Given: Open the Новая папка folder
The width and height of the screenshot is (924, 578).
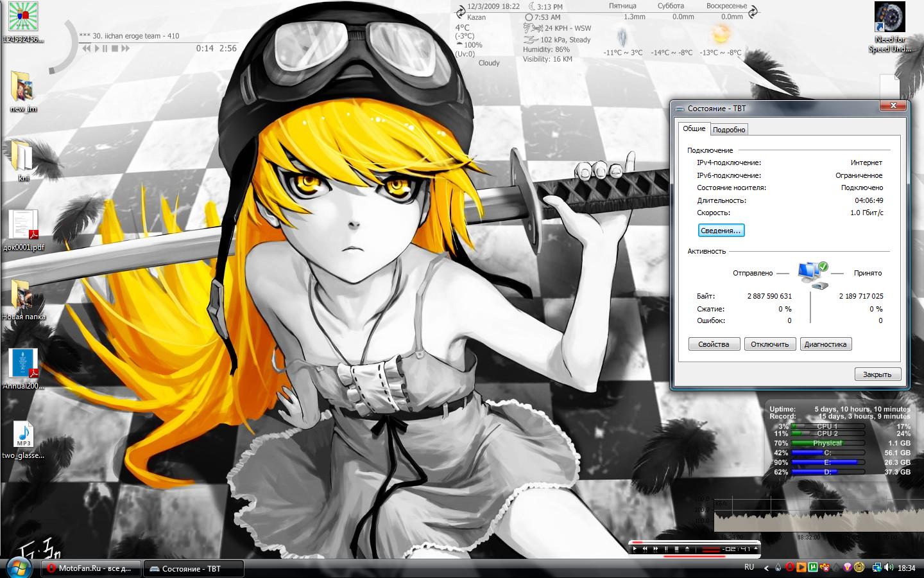Looking at the screenshot, I should point(23,299).
